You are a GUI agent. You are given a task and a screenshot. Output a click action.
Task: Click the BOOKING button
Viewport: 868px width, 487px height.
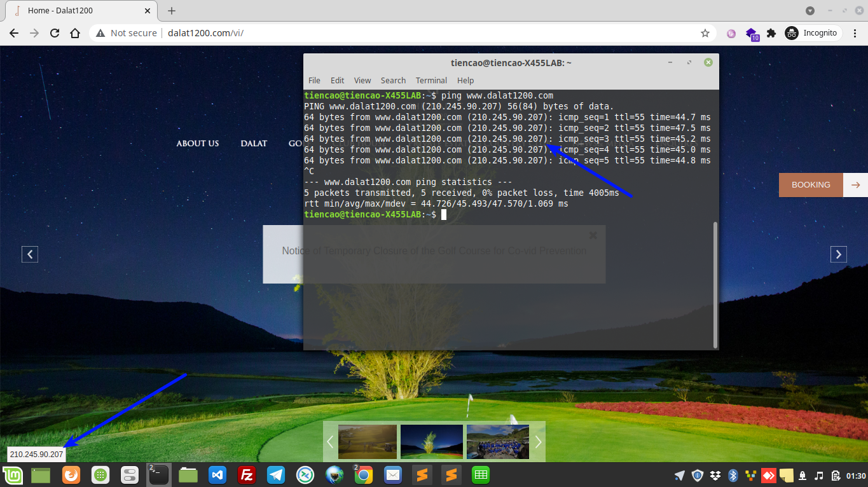pos(811,185)
